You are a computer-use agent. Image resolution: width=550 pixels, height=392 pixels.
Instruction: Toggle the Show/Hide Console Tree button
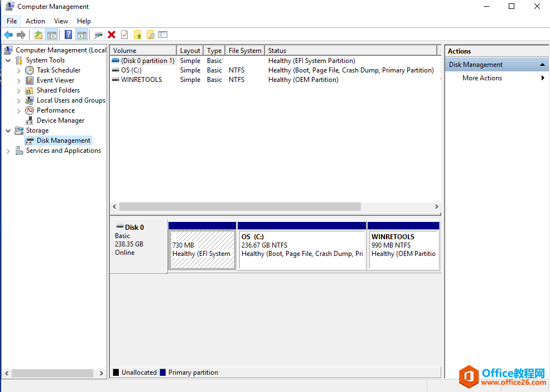[x=52, y=35]
